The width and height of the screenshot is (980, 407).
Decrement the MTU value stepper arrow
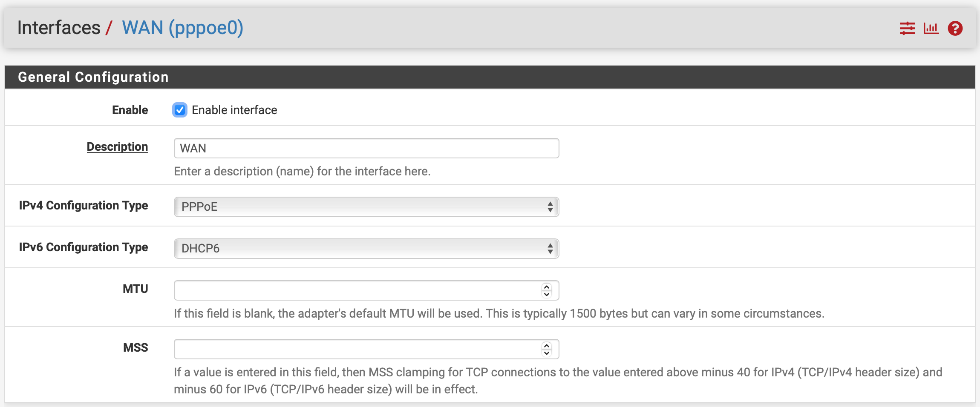[x=546, y=293]
